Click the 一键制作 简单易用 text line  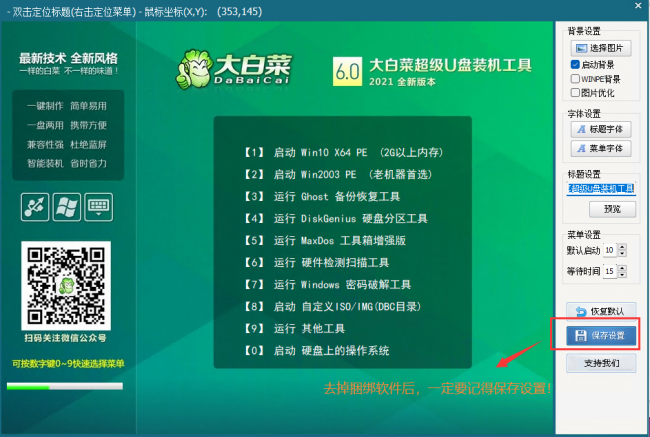pos(67,106)
